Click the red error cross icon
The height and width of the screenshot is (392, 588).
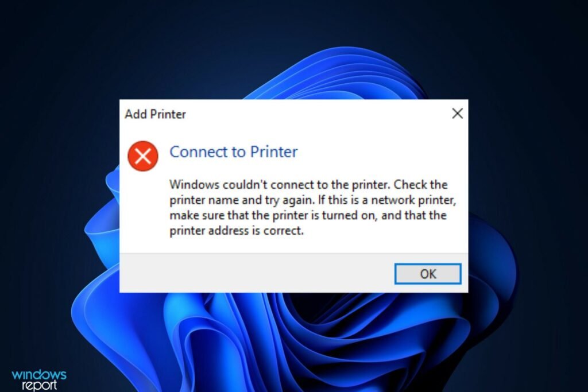pos(143,156)
